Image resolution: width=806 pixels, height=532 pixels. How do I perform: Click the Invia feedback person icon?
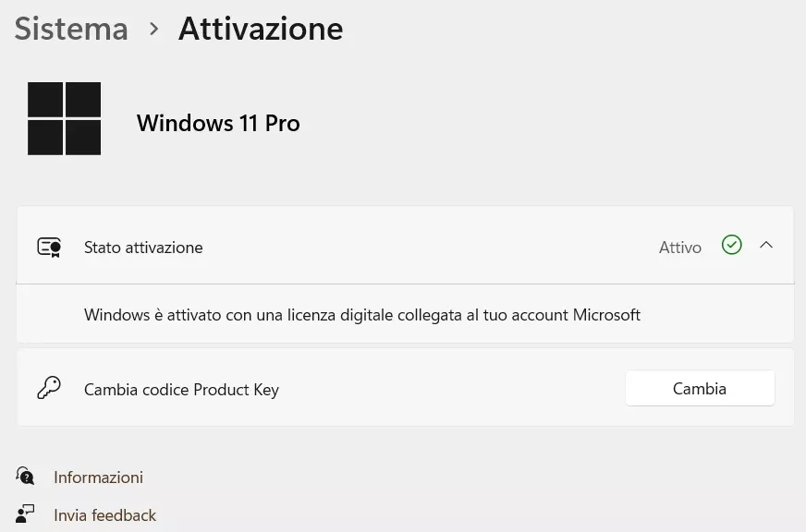[x=25, y=514]
